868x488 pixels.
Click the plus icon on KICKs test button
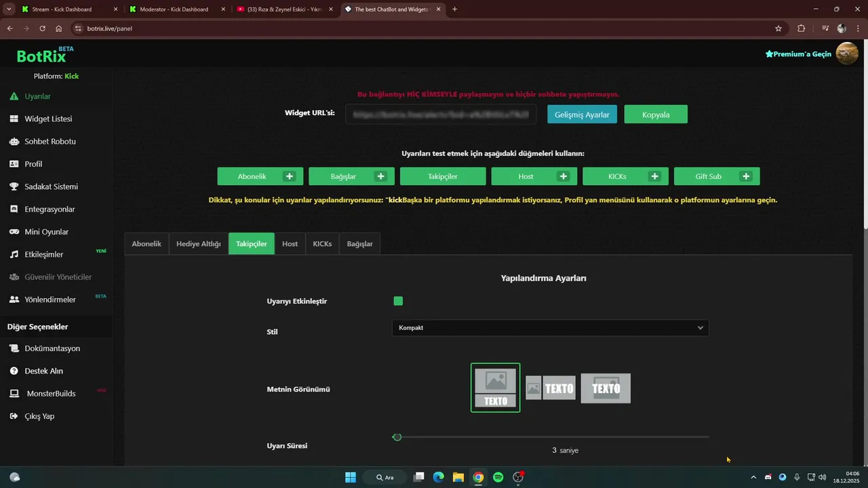click(x=655, y=176)
